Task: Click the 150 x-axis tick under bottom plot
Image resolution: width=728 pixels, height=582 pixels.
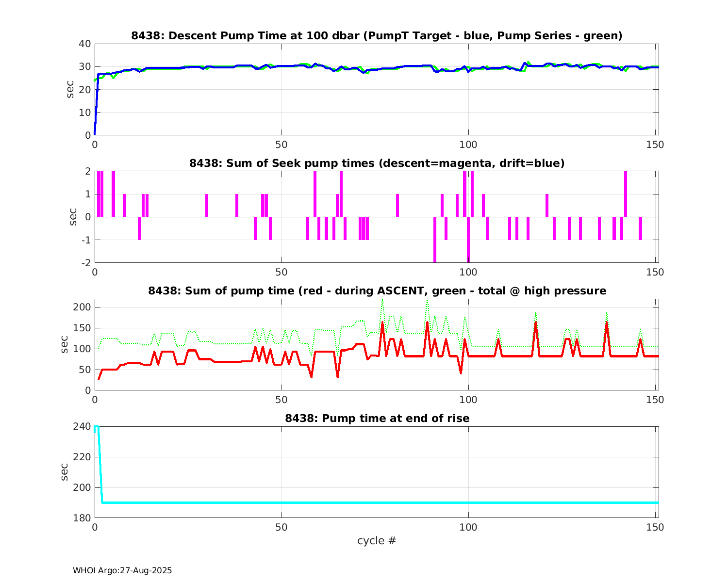Action: click(655, 527)
